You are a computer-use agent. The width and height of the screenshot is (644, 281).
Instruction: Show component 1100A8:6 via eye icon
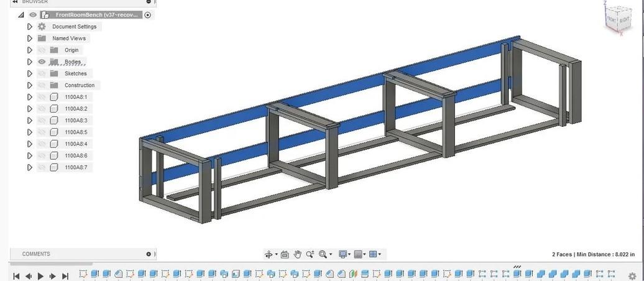(42, 155)
